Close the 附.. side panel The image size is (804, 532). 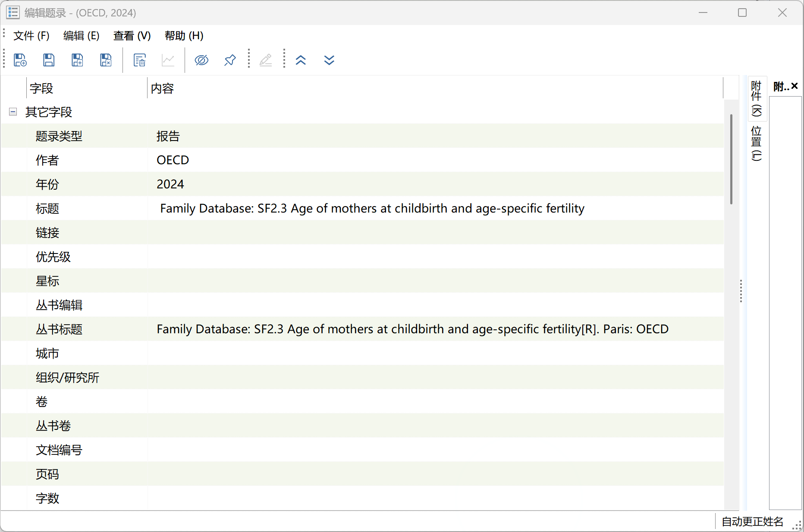(795, 86)
